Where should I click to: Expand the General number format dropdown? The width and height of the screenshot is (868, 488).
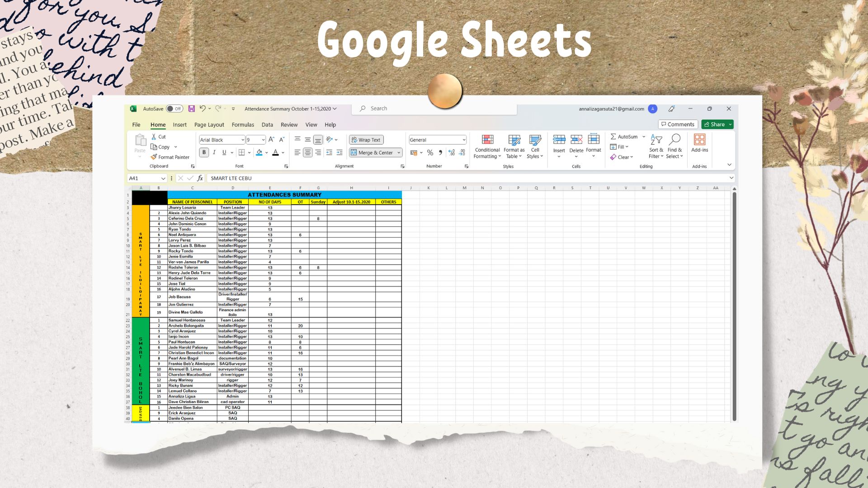pos(464,140)
